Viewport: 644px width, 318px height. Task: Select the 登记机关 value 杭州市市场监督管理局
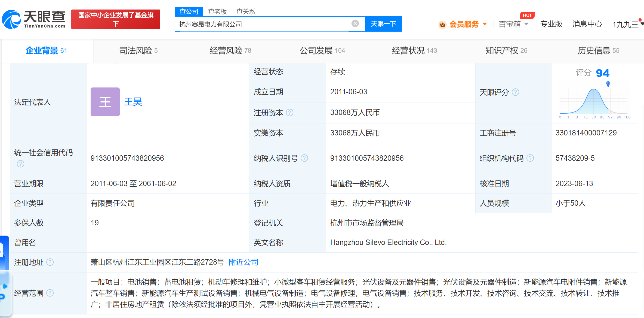pyautogui.click(x=367, y=223)
